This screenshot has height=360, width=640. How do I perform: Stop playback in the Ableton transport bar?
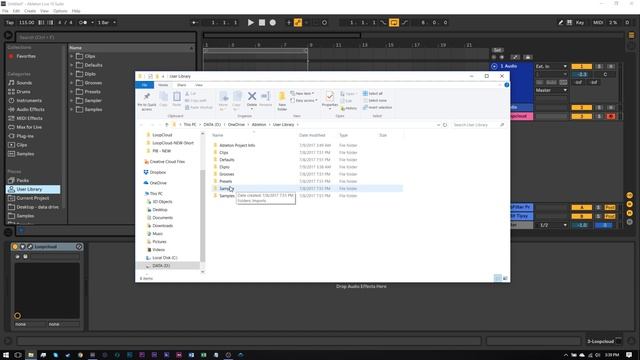262,22
